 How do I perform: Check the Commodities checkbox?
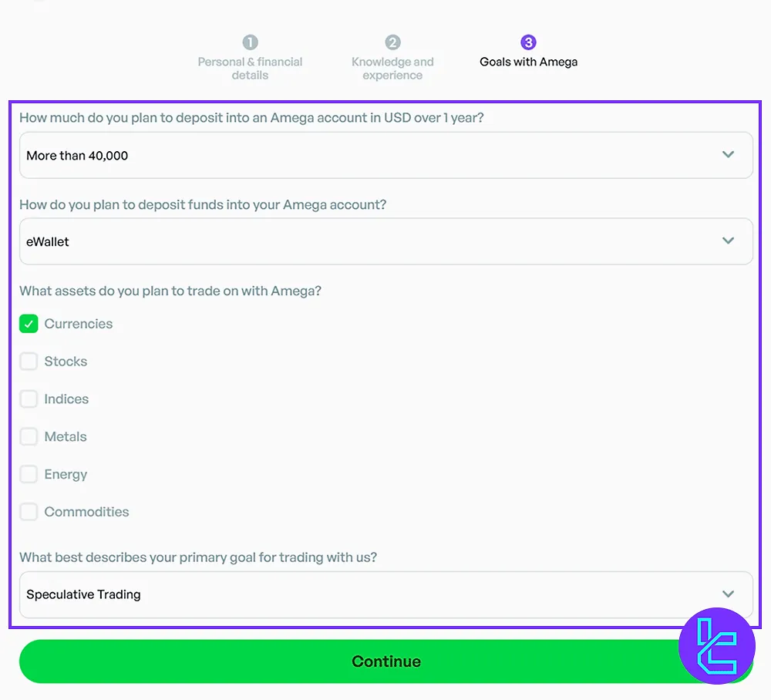pos(29,512)
